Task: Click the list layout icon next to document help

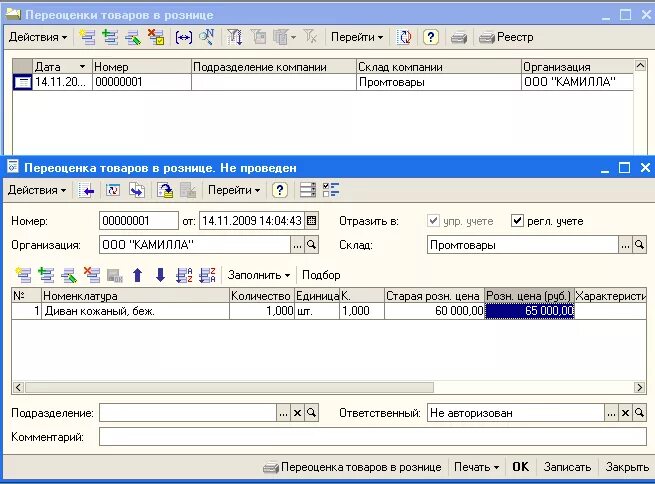Action: 308,190
